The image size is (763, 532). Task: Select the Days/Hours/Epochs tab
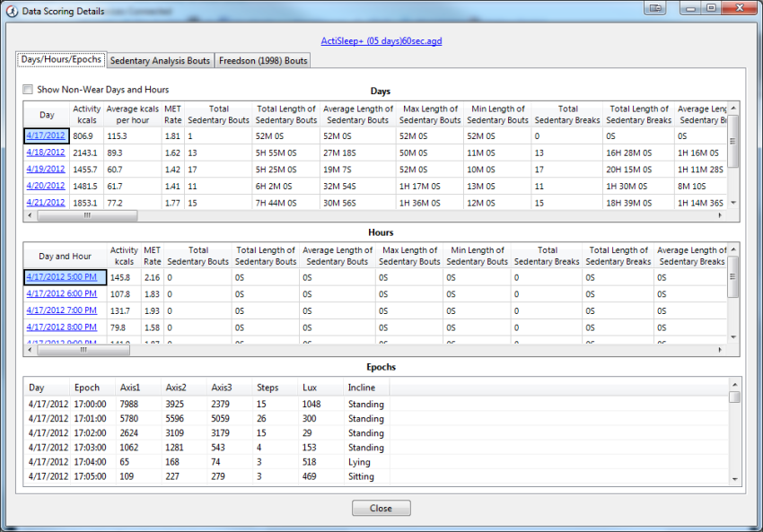point(61,60)
